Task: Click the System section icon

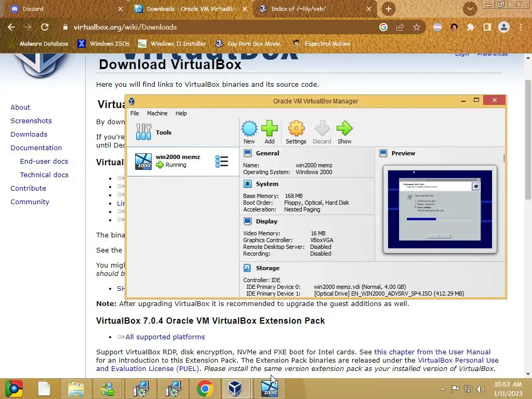Action: (247, 184)
